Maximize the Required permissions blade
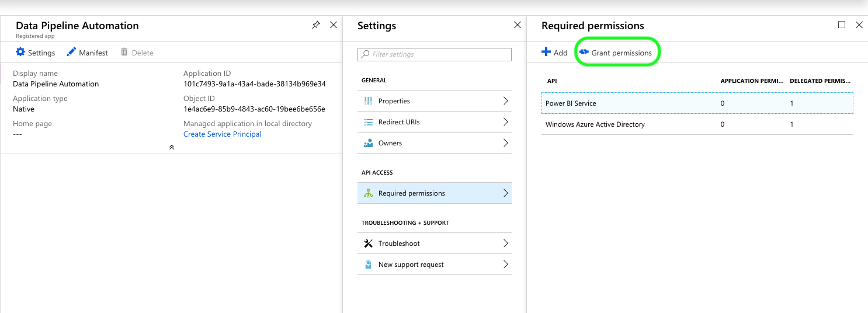 coord(842,25)
